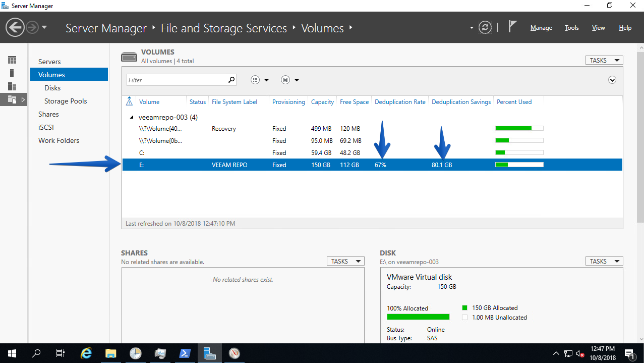Open Dashboard icon in left sidebar
This screenshot has height=363, width=644.
click(12, 60)
